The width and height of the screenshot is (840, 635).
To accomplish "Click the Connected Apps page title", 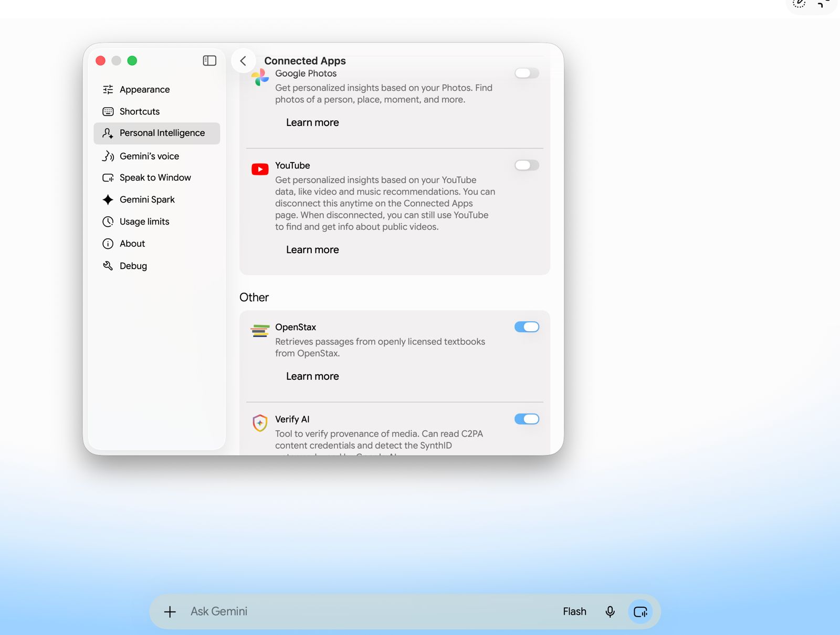I will point(305,61).
